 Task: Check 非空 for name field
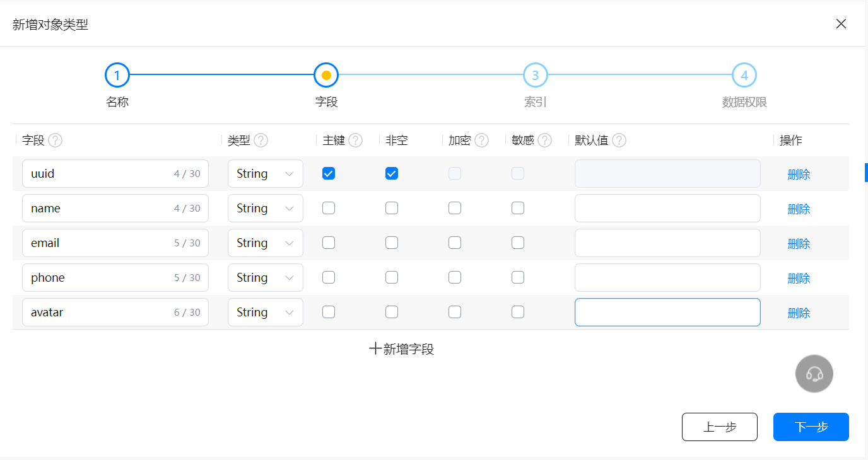392,208
